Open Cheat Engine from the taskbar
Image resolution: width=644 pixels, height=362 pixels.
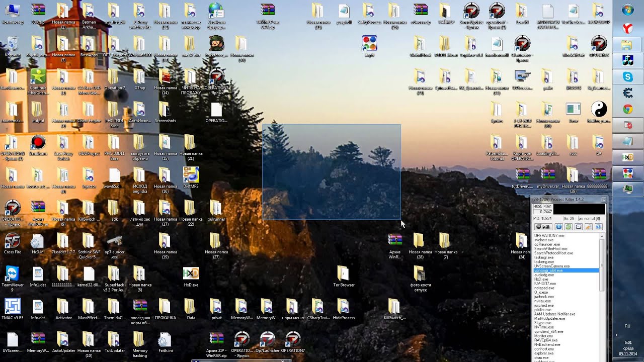point(628,93)
